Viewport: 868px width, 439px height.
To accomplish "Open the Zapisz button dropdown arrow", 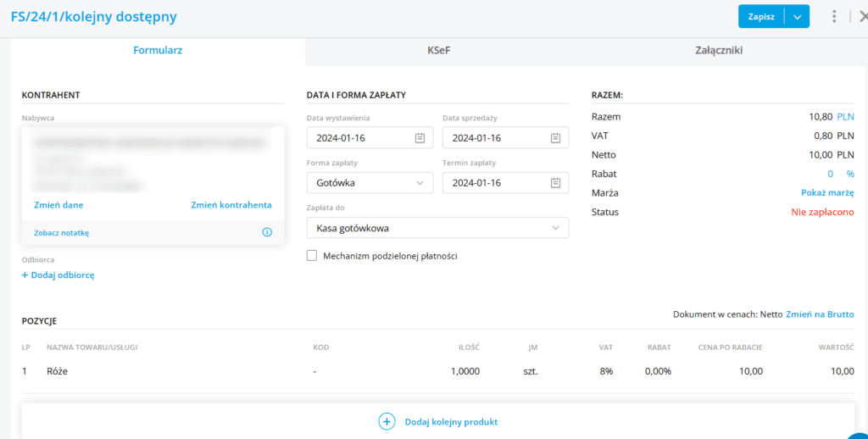I will click(797, 17).
